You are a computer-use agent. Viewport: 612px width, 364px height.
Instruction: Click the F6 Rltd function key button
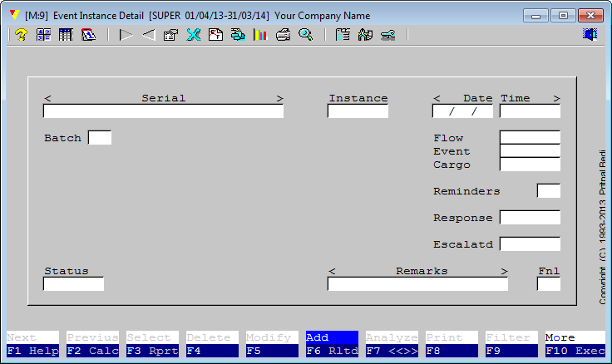coord(332,351)
